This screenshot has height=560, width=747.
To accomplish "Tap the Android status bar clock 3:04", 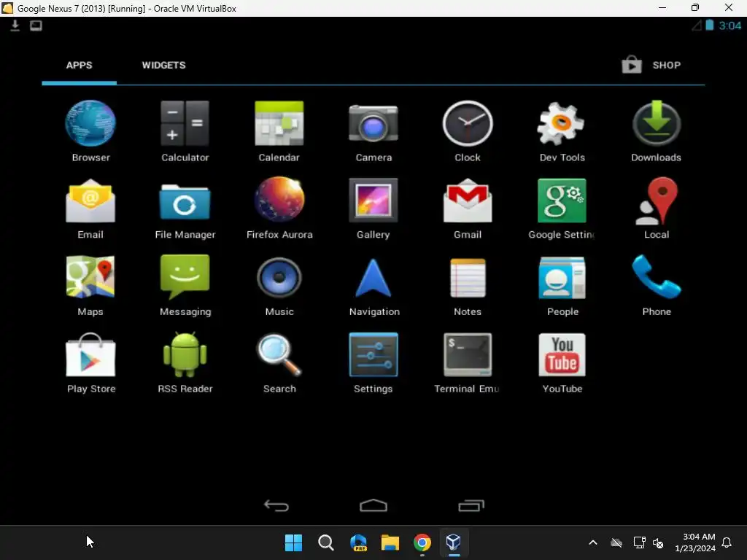I will pos(729,26).
